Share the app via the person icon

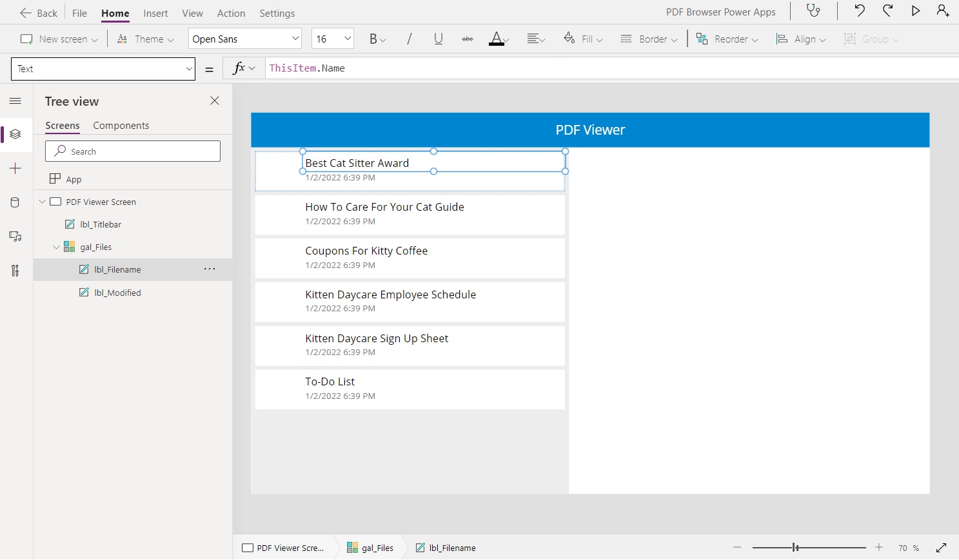click(x=943, y=11)
